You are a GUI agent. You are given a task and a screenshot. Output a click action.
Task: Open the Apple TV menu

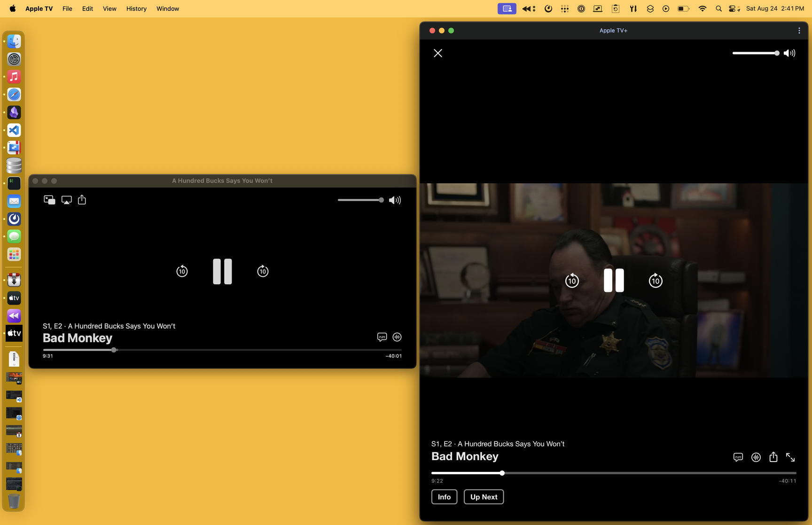pos(39,8)
